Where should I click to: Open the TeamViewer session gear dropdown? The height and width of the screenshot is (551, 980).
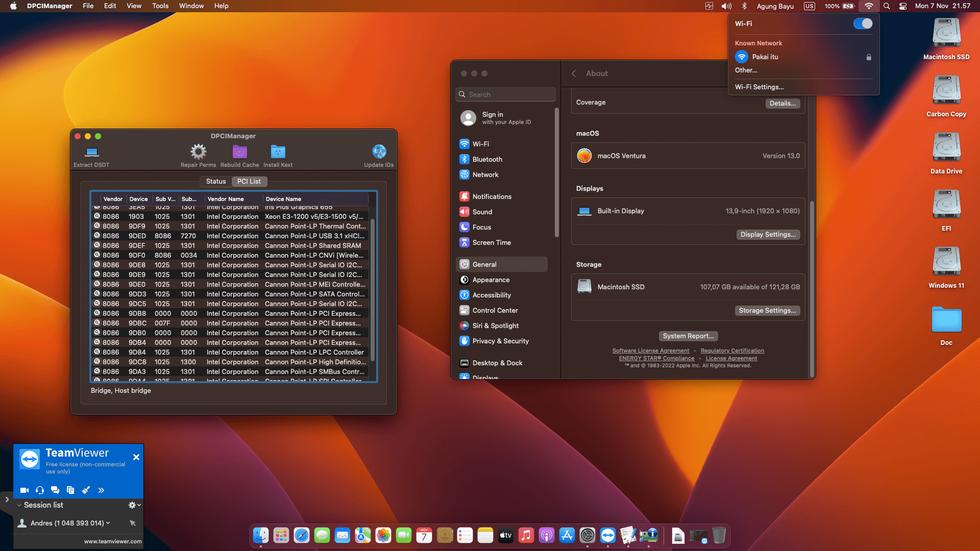tap(135, 505)
